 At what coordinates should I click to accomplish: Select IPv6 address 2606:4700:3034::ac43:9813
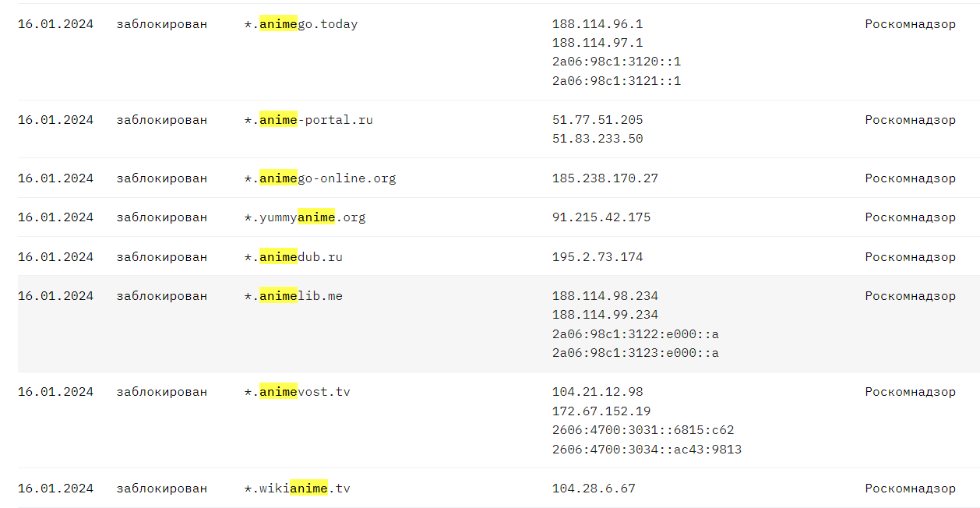647,450
